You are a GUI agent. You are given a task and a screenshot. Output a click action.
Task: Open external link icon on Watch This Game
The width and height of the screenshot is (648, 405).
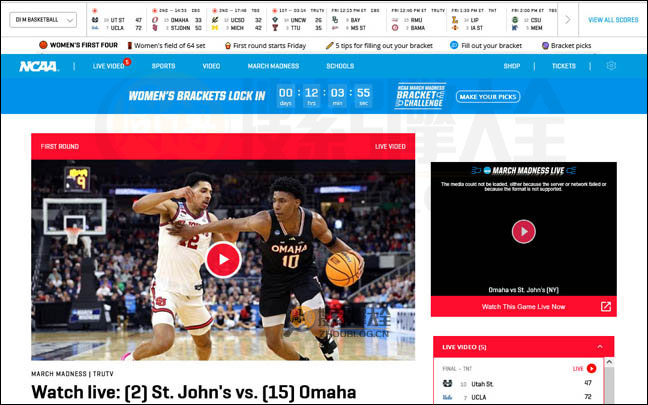tap(606, 307)
